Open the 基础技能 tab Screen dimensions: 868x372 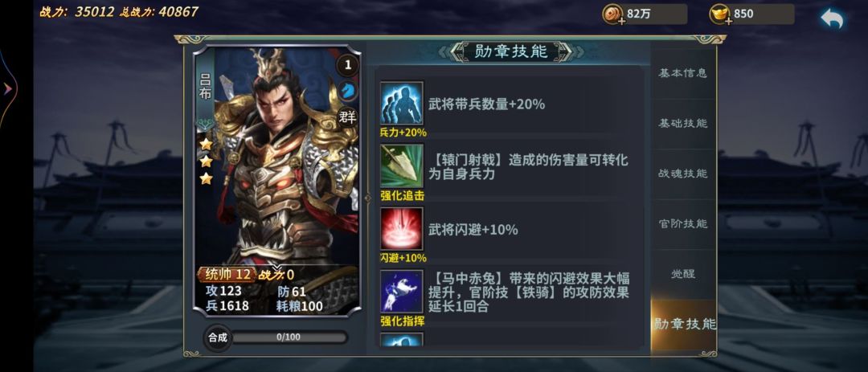682,124
